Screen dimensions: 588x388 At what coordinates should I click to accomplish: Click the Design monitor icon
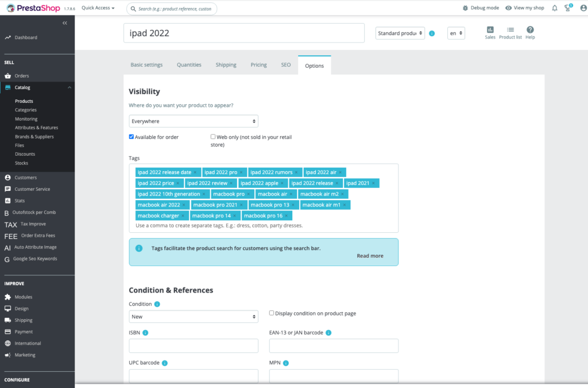7,309
